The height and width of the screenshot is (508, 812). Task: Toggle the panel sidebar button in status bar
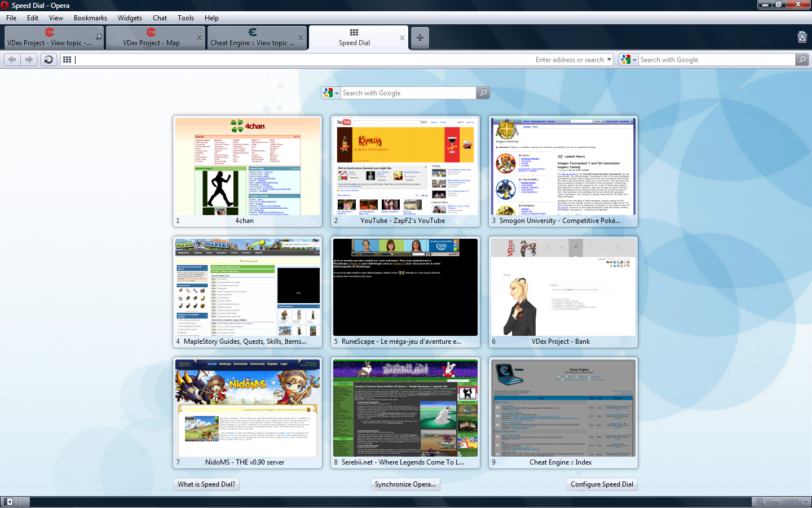tap(9, 501)
